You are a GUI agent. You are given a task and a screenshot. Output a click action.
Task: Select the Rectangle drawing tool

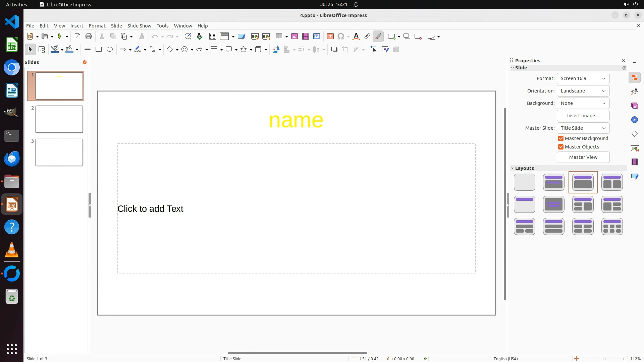coord(99,50)
